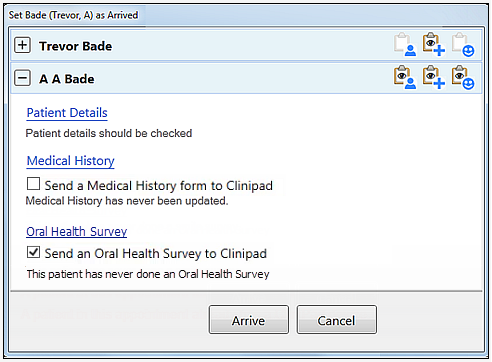Click Trevor Bade's patient details clipboard icon

[405, 44]
